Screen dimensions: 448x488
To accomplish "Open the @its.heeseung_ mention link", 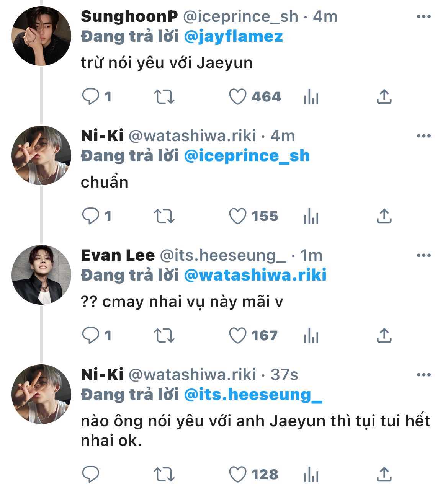I will [253, 395].
